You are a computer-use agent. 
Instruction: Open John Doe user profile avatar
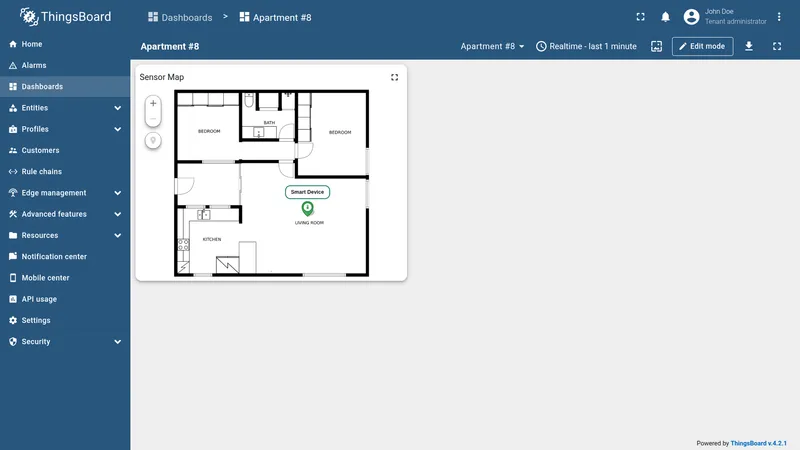click(691, 17)
